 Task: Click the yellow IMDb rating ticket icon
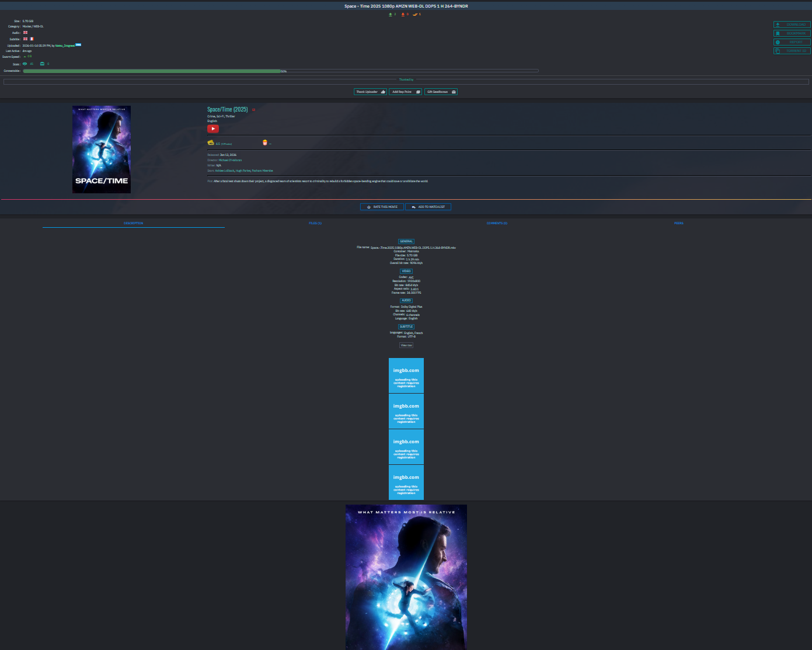pyautogui.click(x=211, y=142)
